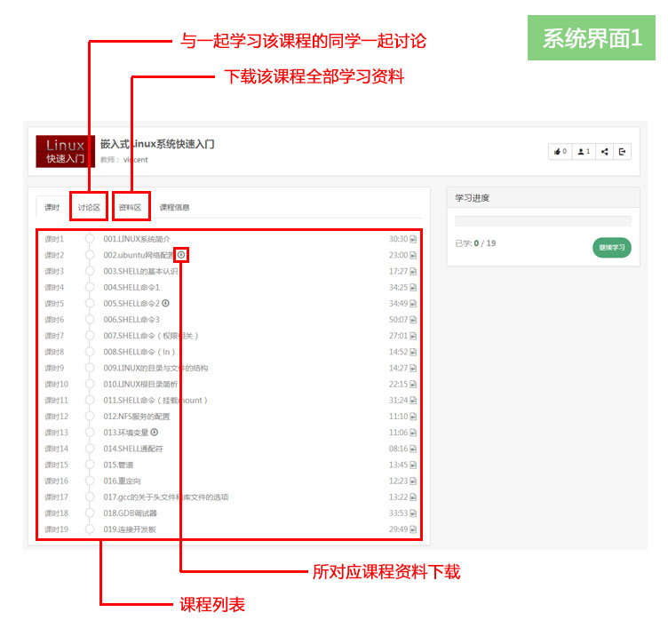This screenshot has height=644, width=668.
Task: Open lesson 004.SHELL命令1
Action: coord(131,288)
